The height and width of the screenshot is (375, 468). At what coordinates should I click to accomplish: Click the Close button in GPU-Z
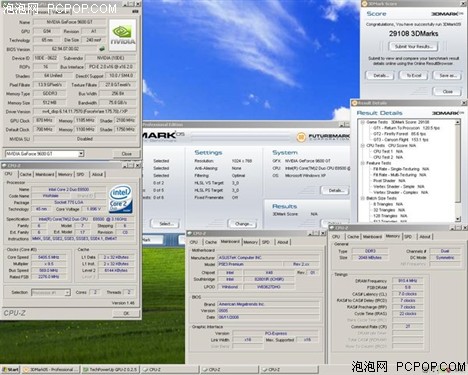point(127,154)
